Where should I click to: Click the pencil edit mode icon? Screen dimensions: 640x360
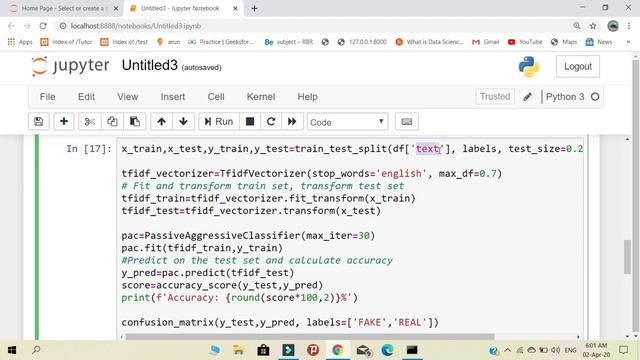[x=527, y=97]
